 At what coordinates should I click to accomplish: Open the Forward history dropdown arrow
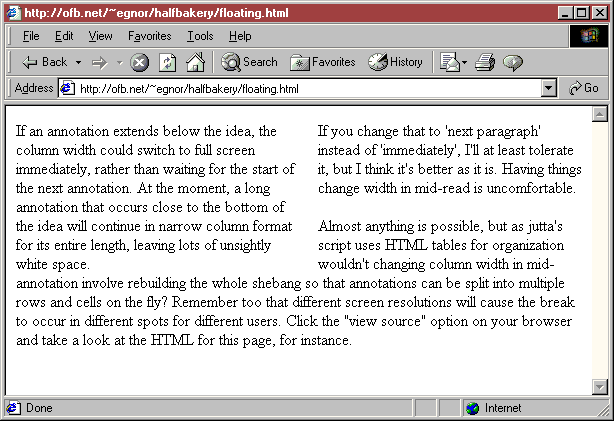[119, 62]
